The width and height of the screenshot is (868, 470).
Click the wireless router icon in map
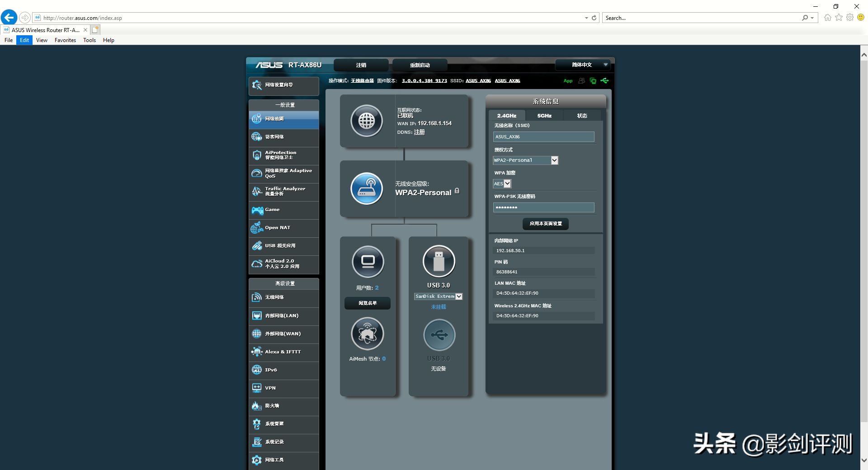coord(367,188)
